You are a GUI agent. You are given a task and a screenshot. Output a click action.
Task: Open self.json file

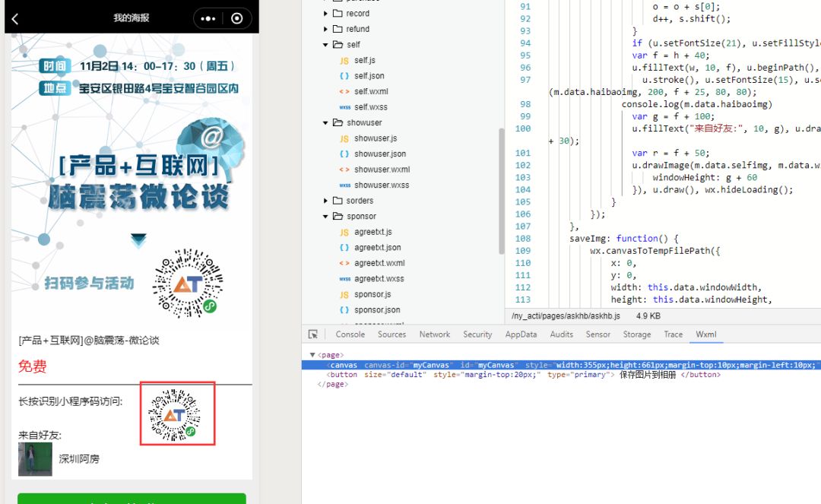(369, 76)
